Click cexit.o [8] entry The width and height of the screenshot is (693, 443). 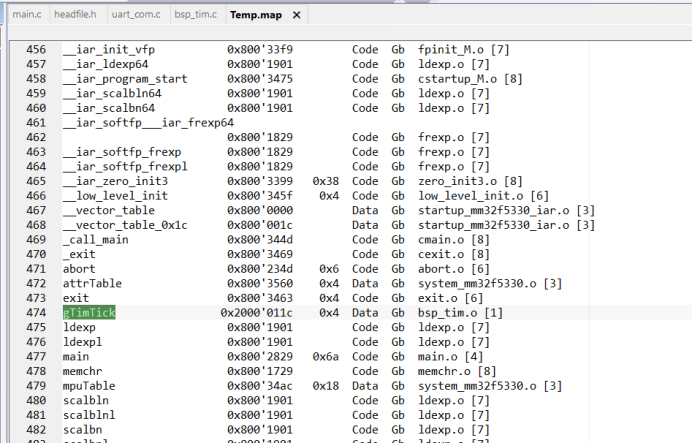(x=454, y=254)
